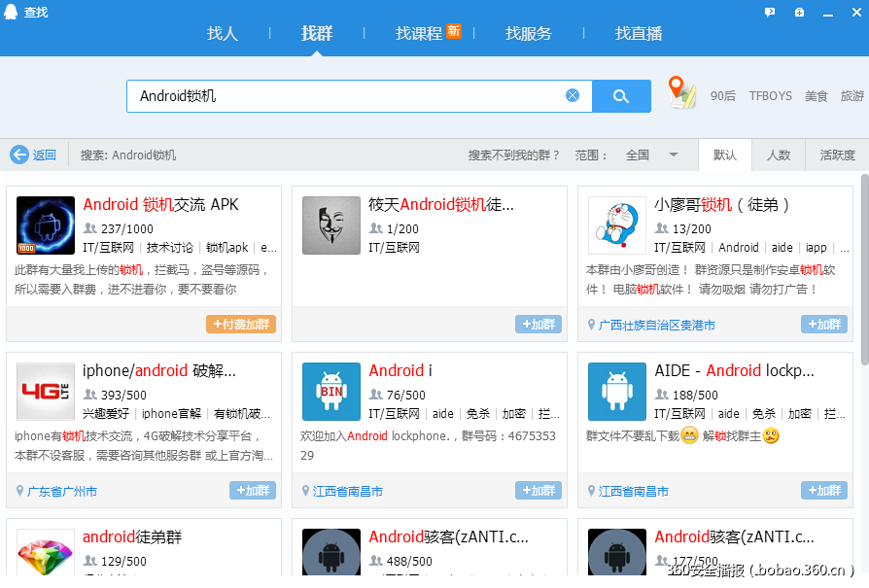Clear search text with the X icon
The width and height of the screenshot is (869, 588).
(573, 95)
